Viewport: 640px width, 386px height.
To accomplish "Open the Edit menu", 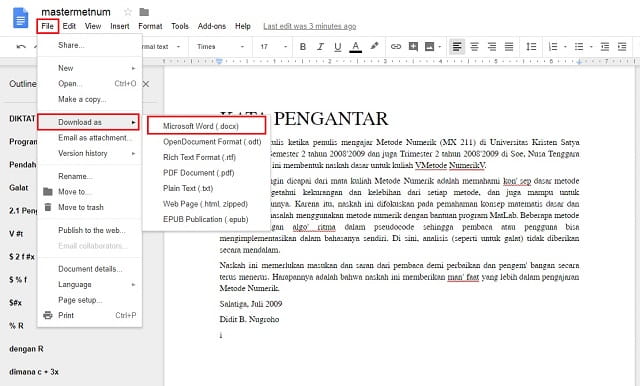I will point(69,26).
